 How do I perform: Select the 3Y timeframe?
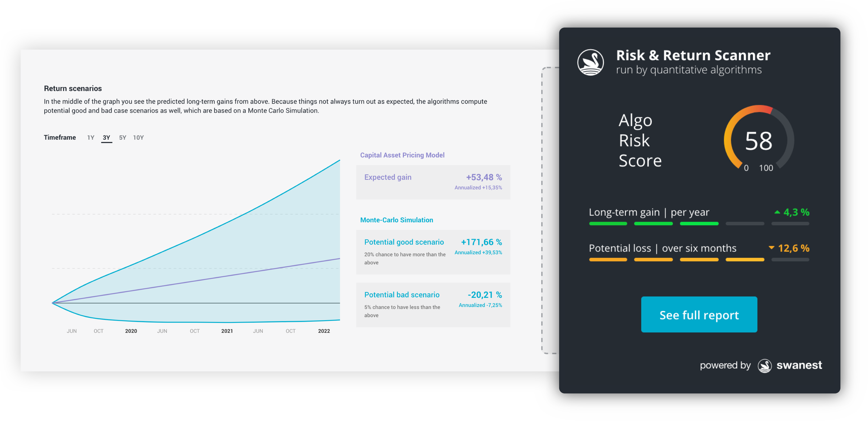pyautogui.click(x=106, y=137)
